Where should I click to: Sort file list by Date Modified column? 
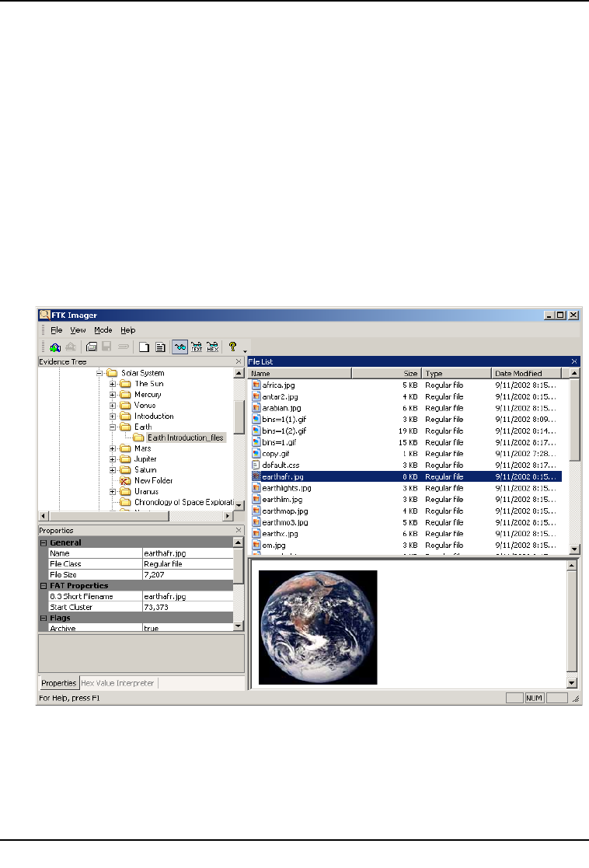click(526, 373)
